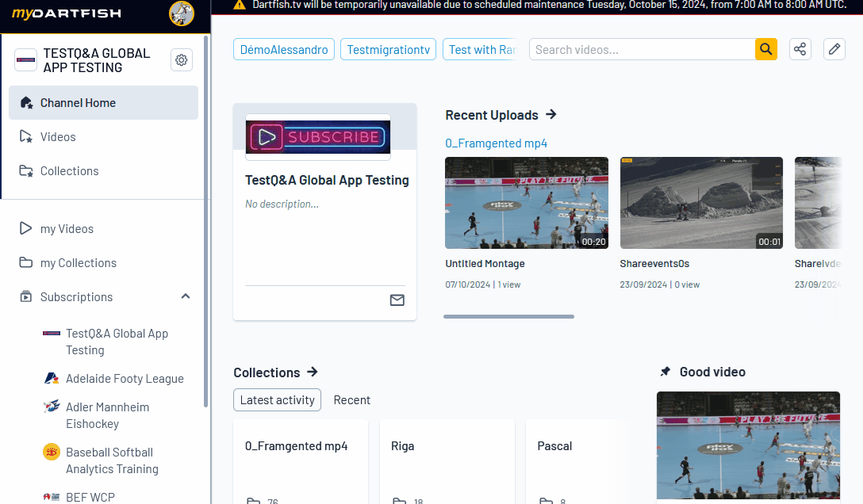Click the Channel Home house icon

coord(26,103)
